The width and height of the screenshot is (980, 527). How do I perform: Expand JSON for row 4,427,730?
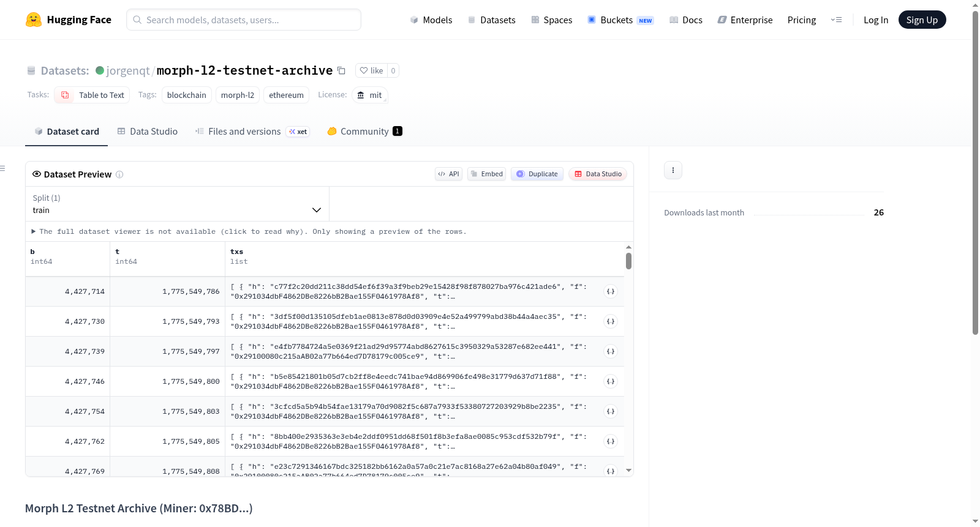611,321
